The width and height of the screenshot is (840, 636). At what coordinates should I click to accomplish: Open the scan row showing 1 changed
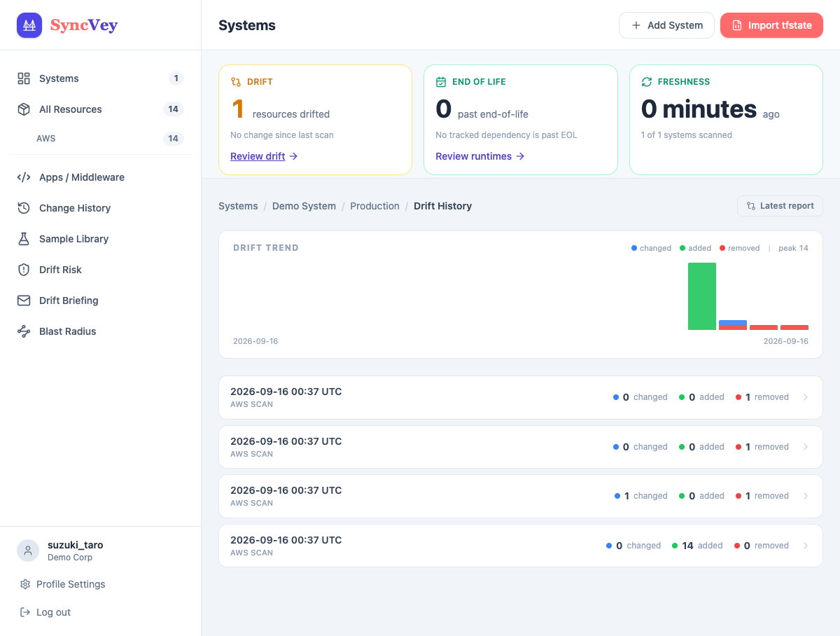tap(521, 496)
